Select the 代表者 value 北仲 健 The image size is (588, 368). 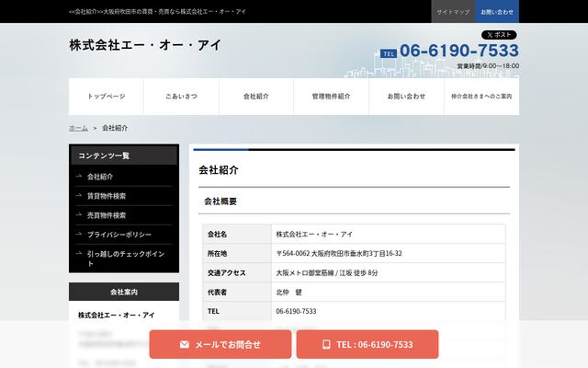[x=288, y=293]
